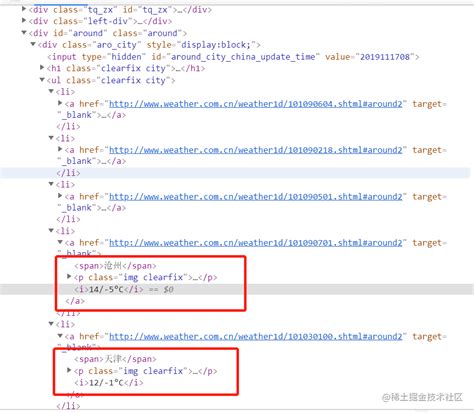Select the i element 12/-1°C
474x413 pixels.
(108, 382)
